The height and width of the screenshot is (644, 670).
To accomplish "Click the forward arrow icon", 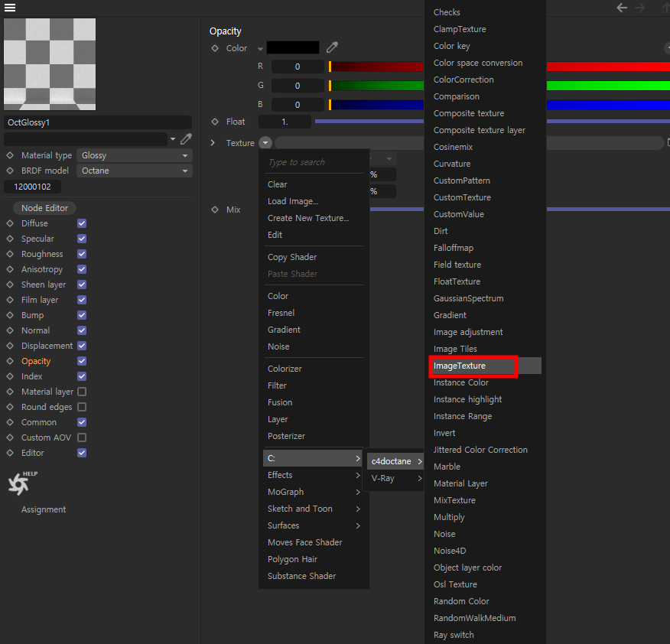I will (x=639, y=8).
